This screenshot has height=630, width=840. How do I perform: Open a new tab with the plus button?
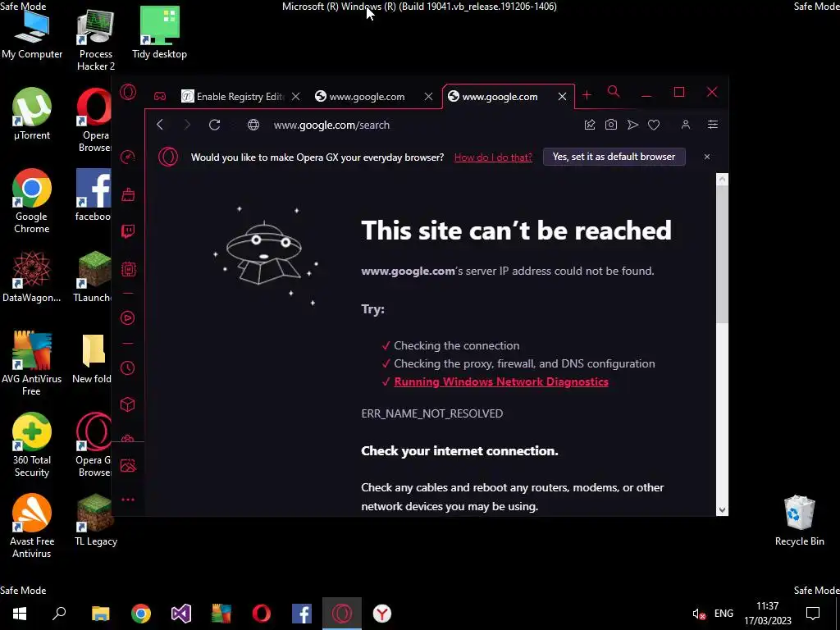pyautogui.click(x=587, y=95)
